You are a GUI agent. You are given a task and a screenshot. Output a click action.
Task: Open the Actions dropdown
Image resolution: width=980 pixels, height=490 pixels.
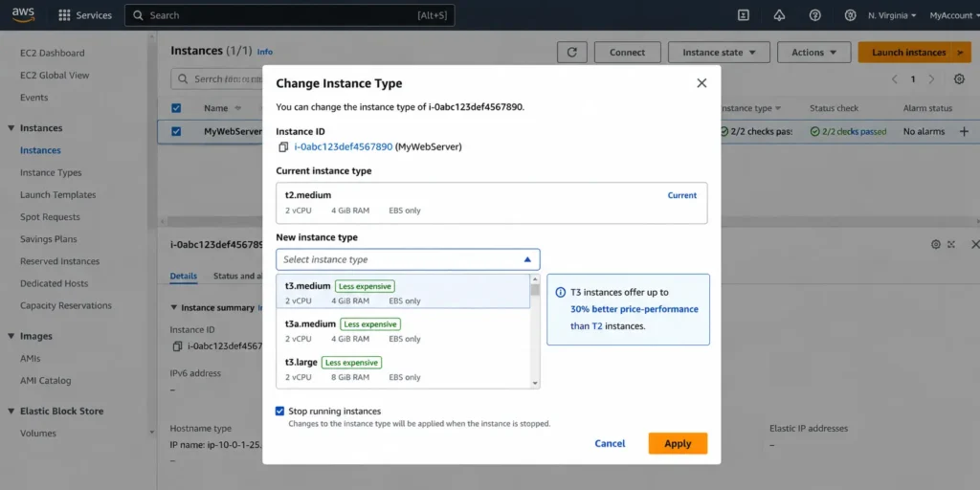813,53
